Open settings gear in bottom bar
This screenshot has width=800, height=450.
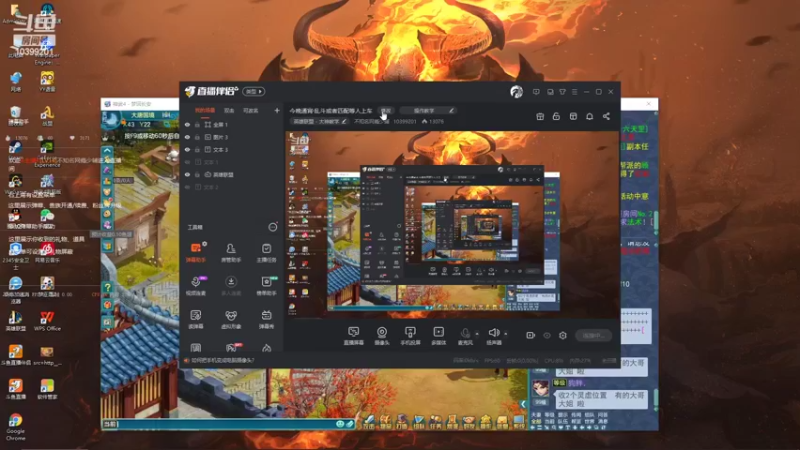(x=563, y=335)
